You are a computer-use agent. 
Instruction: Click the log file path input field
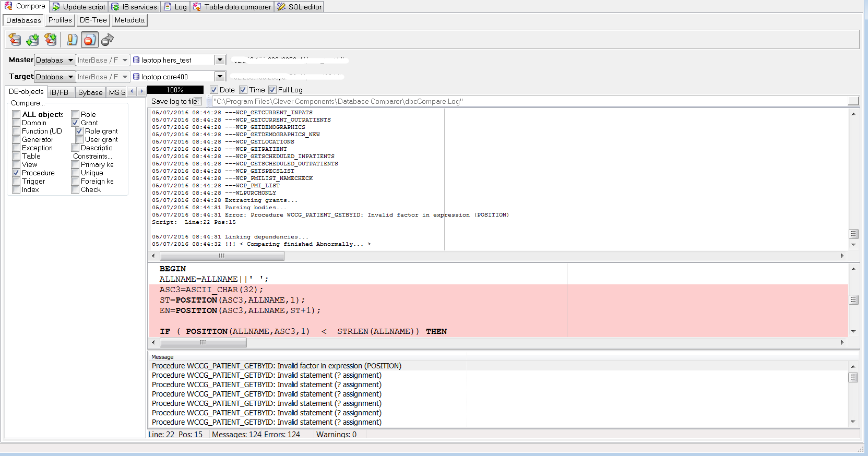click(x=528, y=101)
